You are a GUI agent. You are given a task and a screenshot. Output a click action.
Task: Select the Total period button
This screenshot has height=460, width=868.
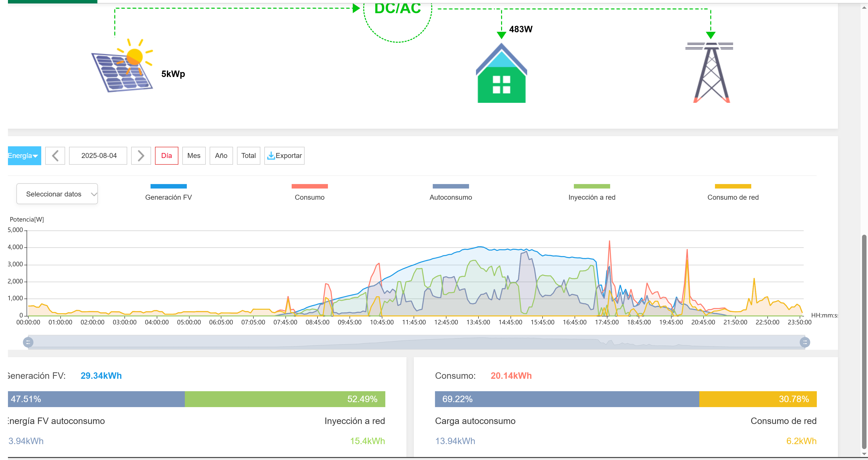[x=248, y=156]
